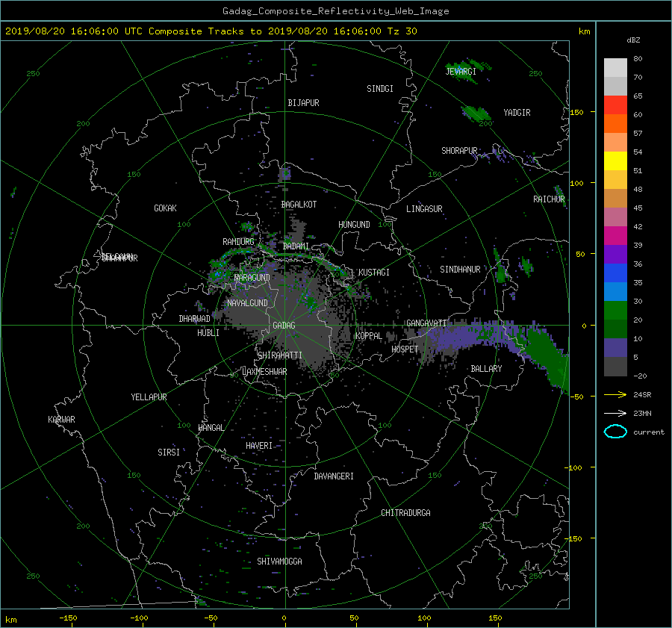The width and height of the screenshot is (672, 628).
Task: Click the LAXMESHWAR city label
Action: (264, 372)
